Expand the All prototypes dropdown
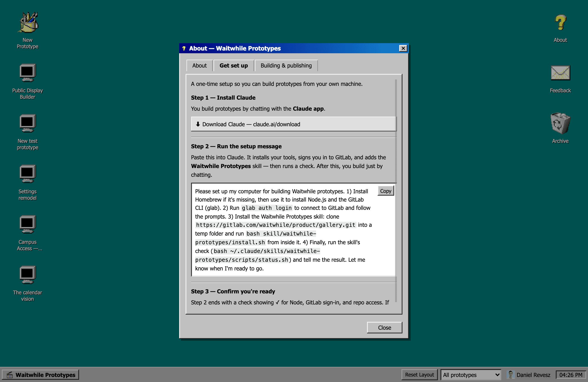This screenshot has height=382, width=588. pyautogui.click(x=471, y=375)
